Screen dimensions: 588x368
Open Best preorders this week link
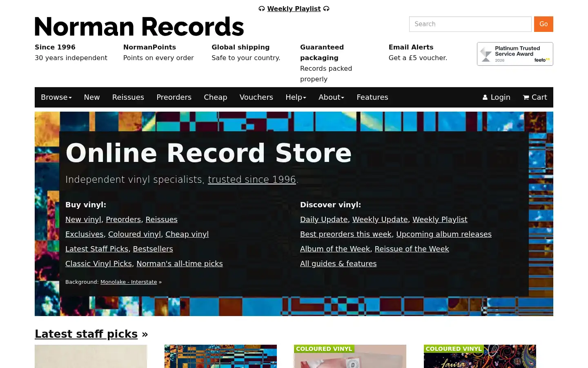pos(346,234)
